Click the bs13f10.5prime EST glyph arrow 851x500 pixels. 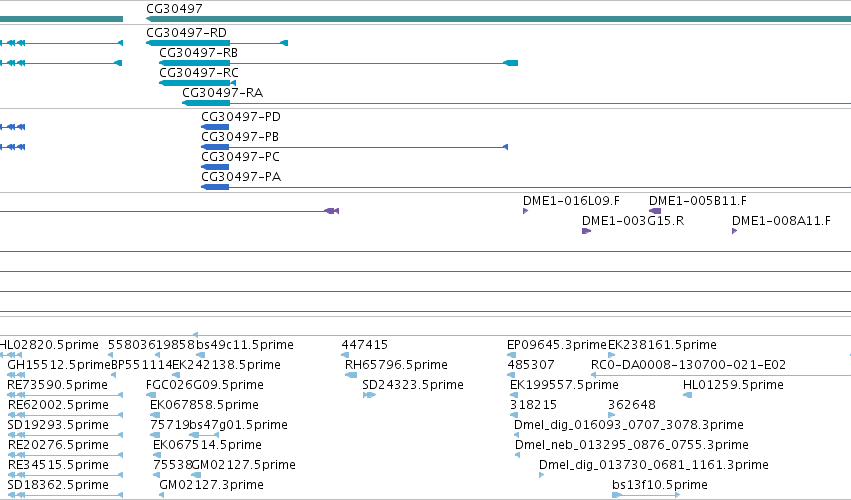646,495
